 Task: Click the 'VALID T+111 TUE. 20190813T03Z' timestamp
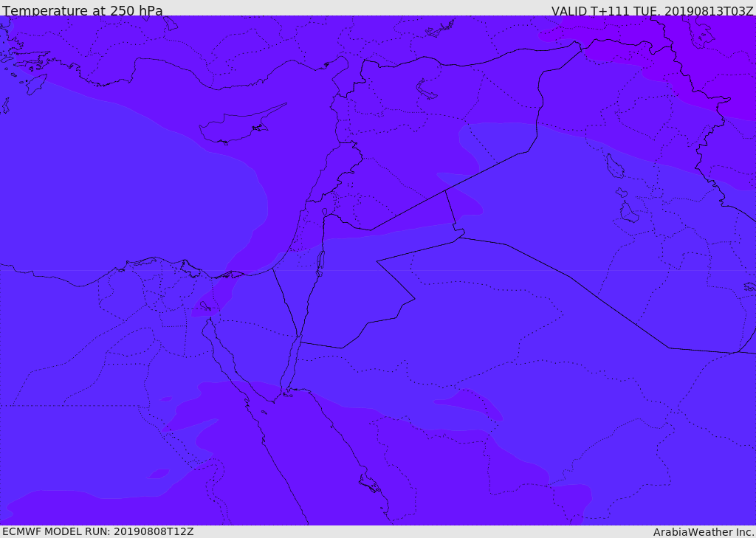point(653,10)
